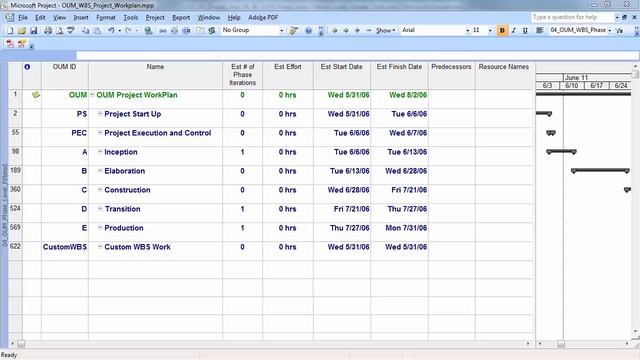Click the Paste icon in the toolbar
This screenshot has height=360, width=640.
pos(97,30)
